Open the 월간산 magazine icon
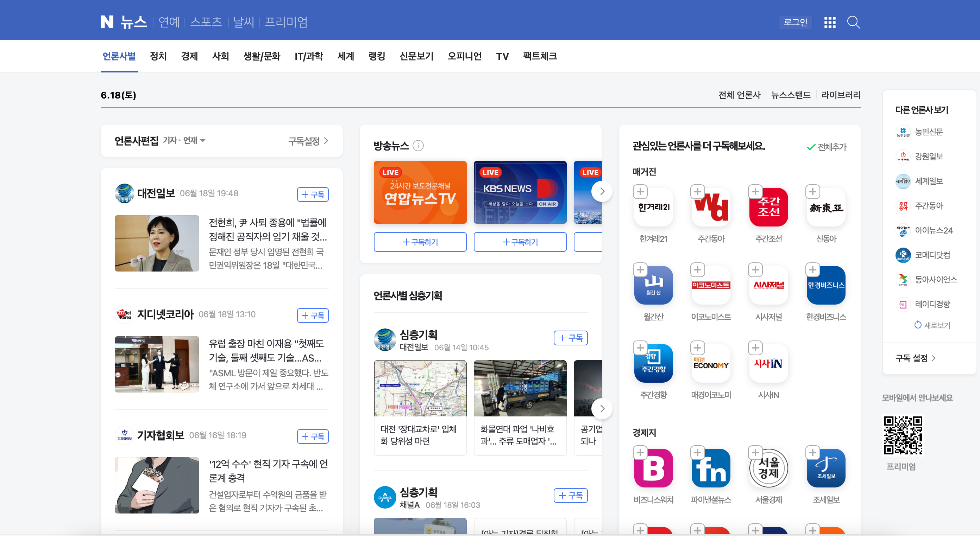This screenshot has height=536, width=980. pos(654,285)
